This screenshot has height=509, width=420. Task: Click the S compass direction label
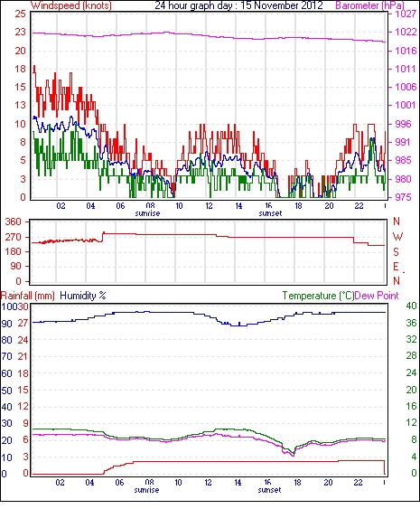pyautogui.click(x=396, y=251)
